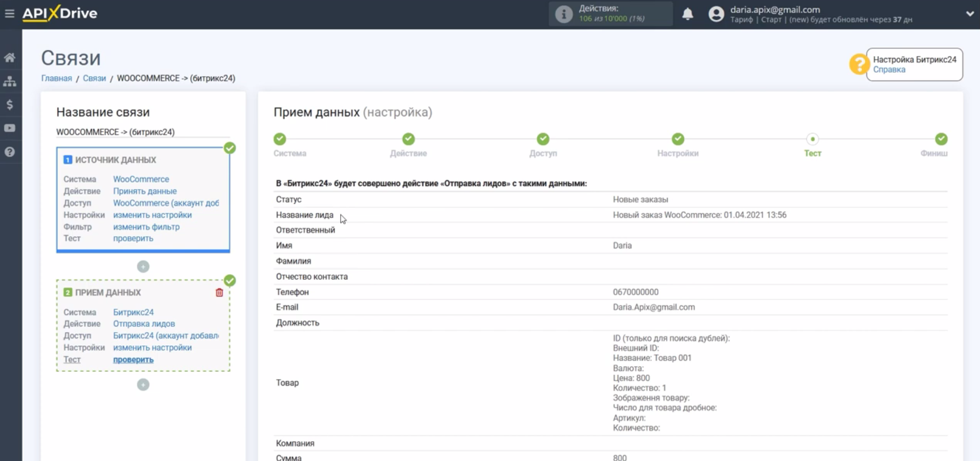Screen dimensions: 980x461
Task: Select the Daria.Apix@gmail.com value
Action: pyautogui.click(x=654, y=307)
